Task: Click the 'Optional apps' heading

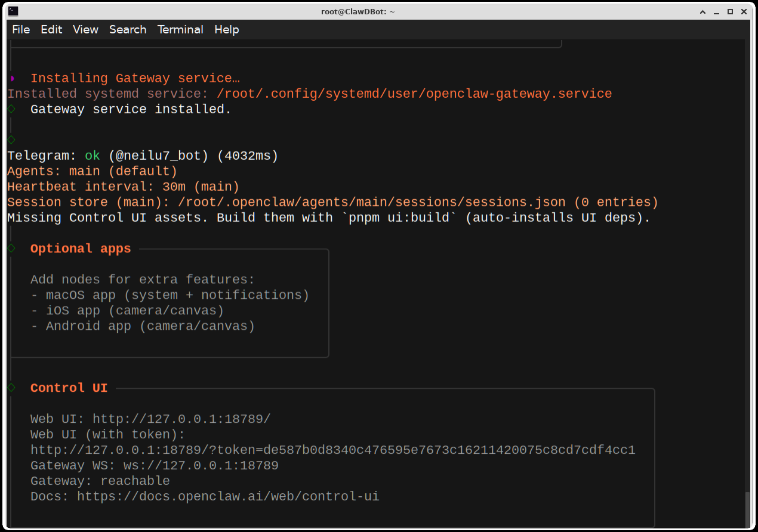Action: pyautogui.click(x=81, y=249)
